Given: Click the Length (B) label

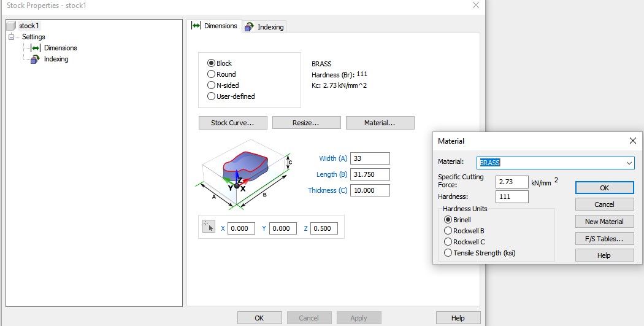Looking at the screenshot, I should tap(332, 174).
